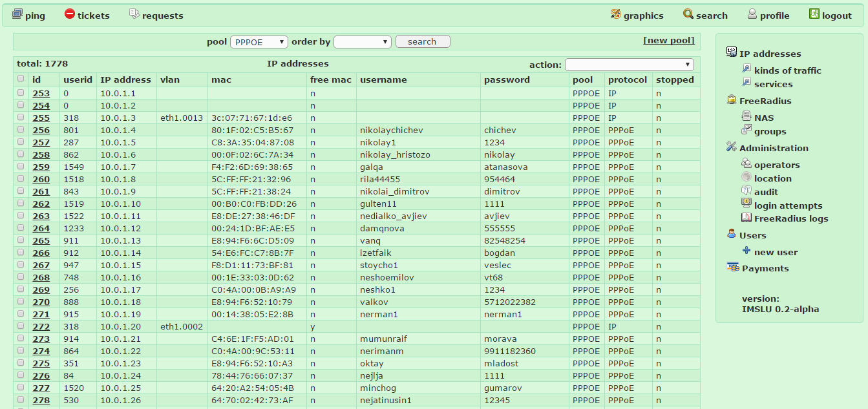Viewport: 868px width, 409px height.
Task: Open the tickets section
Action: [x=87, y=15]
